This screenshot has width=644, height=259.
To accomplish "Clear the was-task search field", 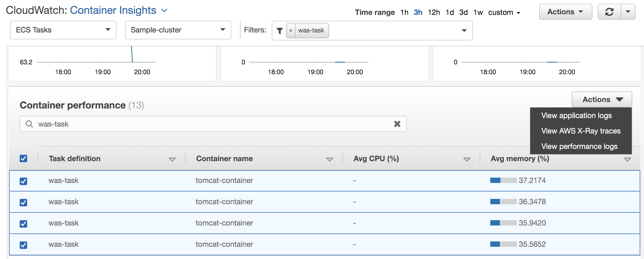I will (397, 124).
